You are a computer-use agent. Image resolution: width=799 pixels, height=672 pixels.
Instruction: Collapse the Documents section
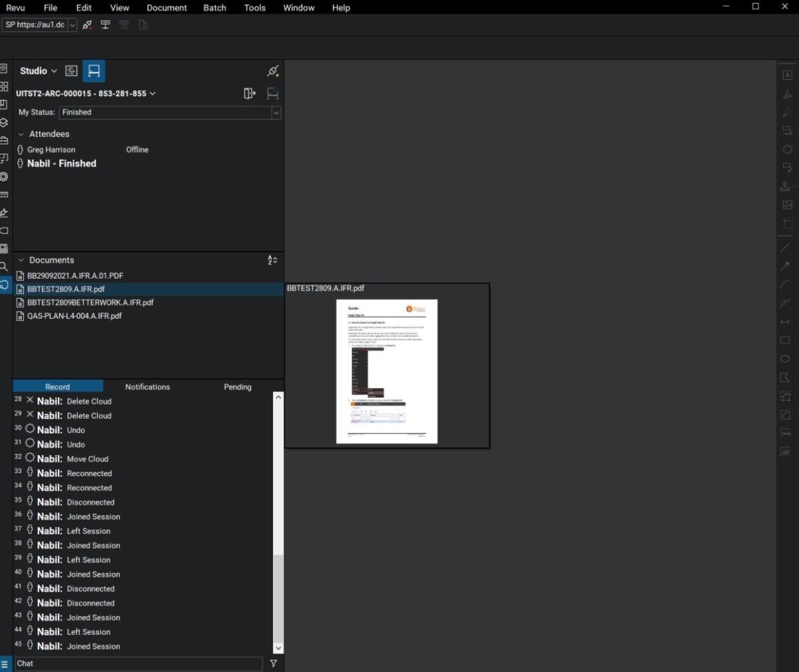(21, 261)
